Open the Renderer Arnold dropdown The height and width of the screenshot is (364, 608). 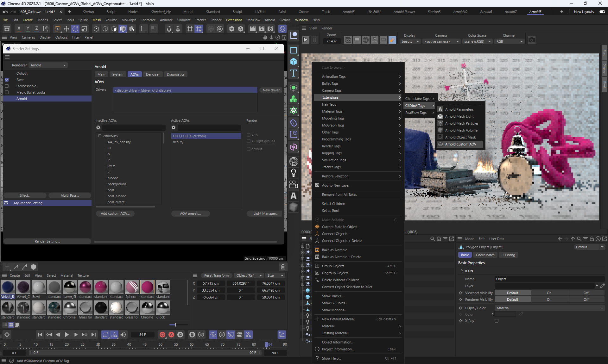tap(48, 65)
